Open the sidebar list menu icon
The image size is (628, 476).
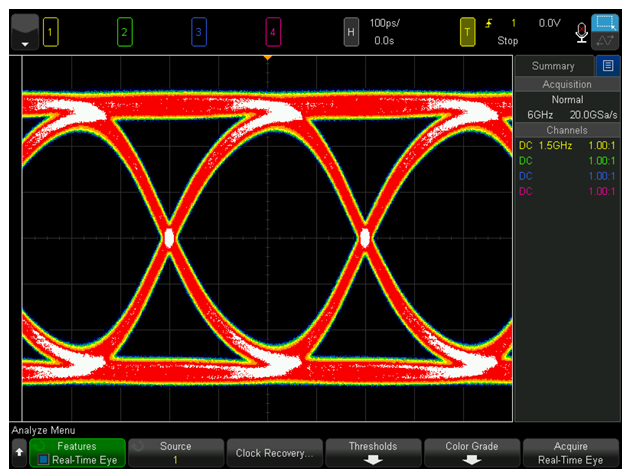[x=608, y=66]
